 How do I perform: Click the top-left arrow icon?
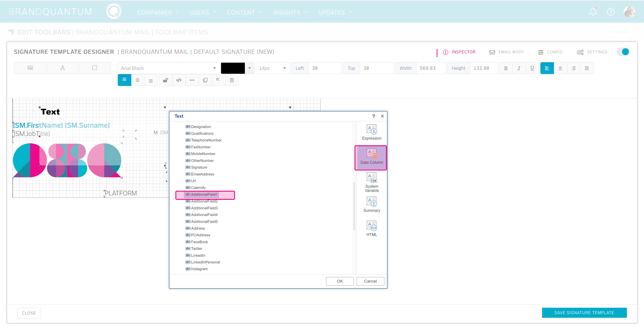218,80
